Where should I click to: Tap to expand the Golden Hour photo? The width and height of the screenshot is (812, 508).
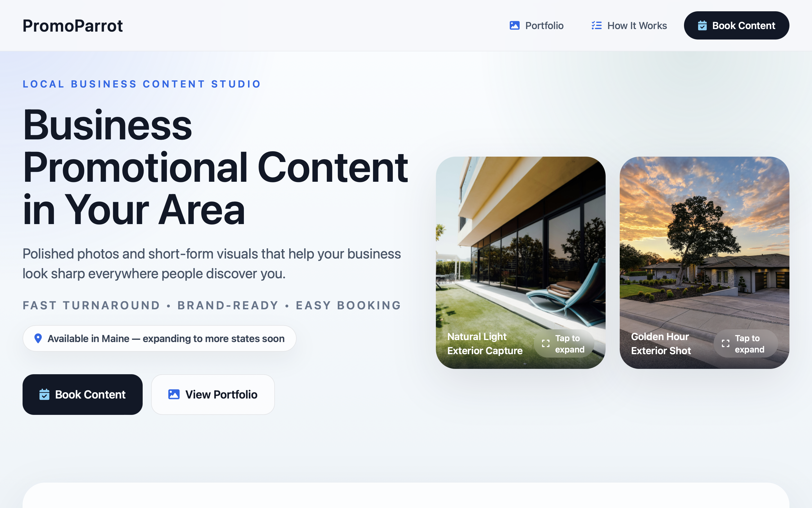[x=745, y=344]
